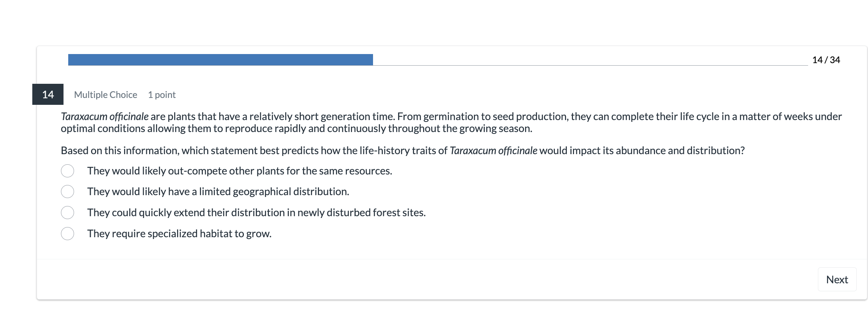Screen dimensions: 868x325
Task: Select the 'out-compete other plants' radio button
Action: 67,171
